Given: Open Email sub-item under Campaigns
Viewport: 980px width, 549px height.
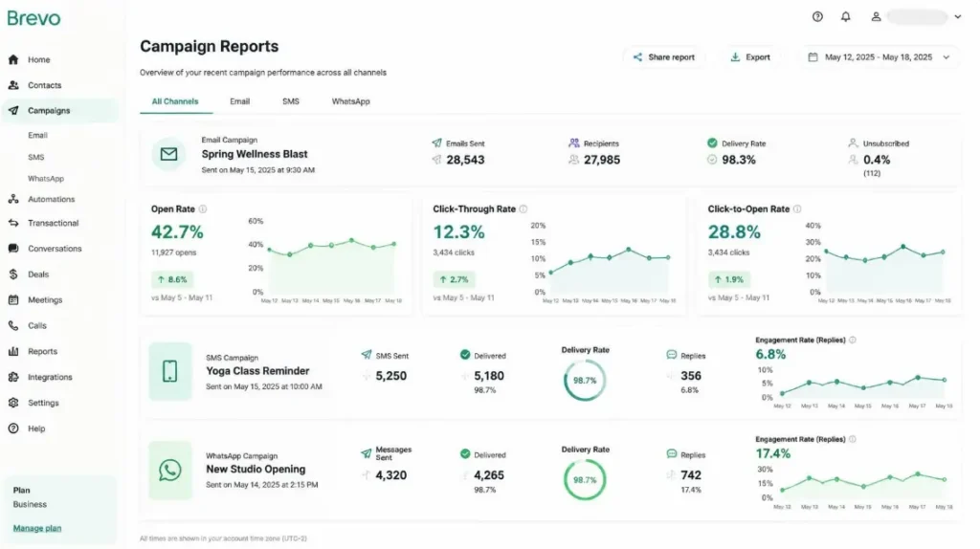Looking at the screenshot, I should 37,135.
